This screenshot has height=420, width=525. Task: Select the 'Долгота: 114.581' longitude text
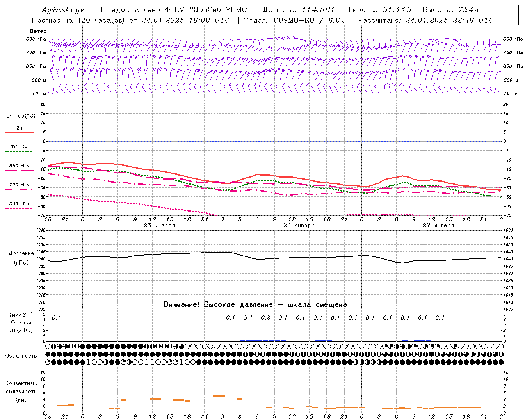(298, 10)
